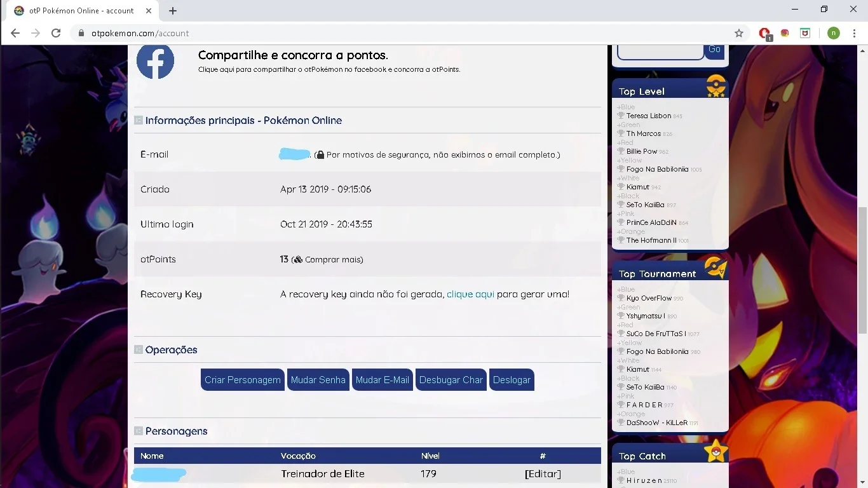Open SuCo De FruTTaS I player
The image size is (868, 488).
[656, 334]
